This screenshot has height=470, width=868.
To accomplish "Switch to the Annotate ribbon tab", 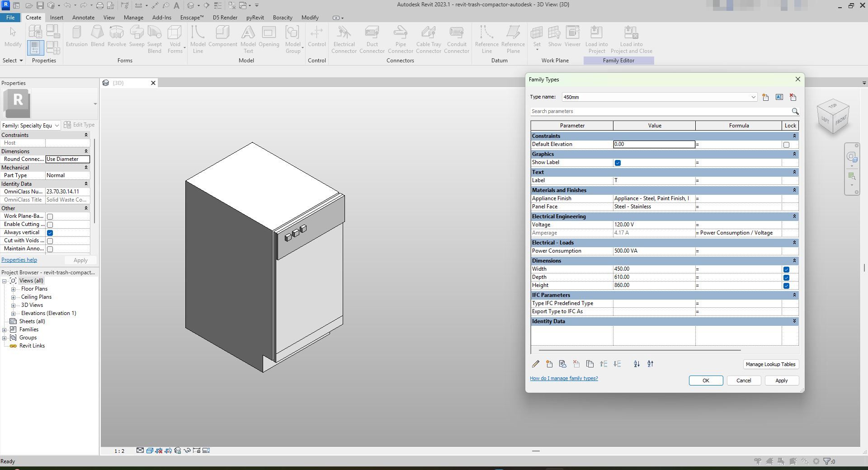I will pyautogui.click(x=84, y=18).
